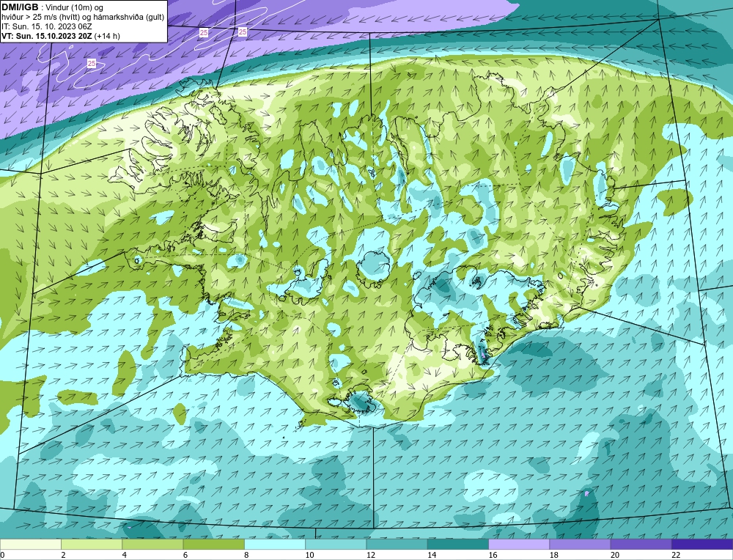
Task: Click the legend scale value "0"
Action: [2, 555]
